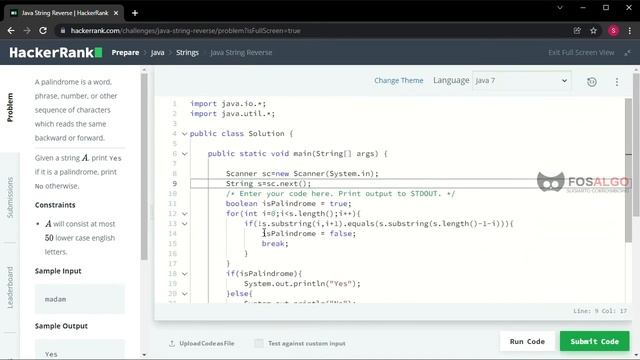Click Exit Full Screen View link
640x360 pixels.
[x=581, y=53]
